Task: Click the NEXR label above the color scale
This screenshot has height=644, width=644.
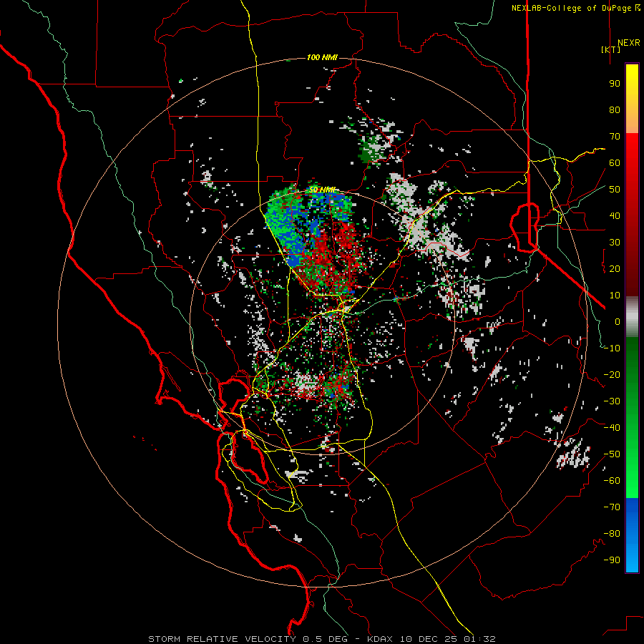Action: point(629,43)
